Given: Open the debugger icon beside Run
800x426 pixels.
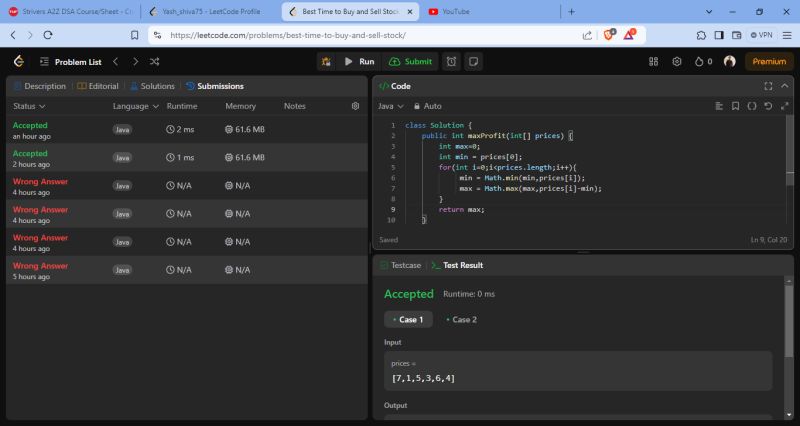Looking at the screenshot, I should tap(326, 61).
